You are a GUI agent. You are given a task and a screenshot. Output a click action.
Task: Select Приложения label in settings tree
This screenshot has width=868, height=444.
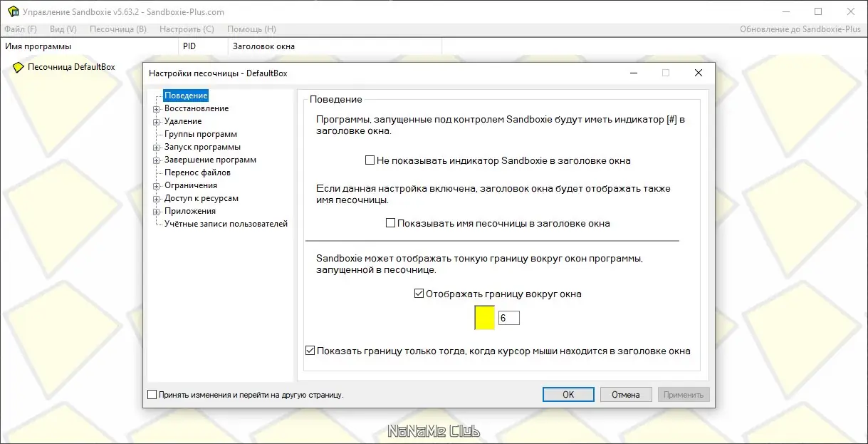click(x=190, y=211)
